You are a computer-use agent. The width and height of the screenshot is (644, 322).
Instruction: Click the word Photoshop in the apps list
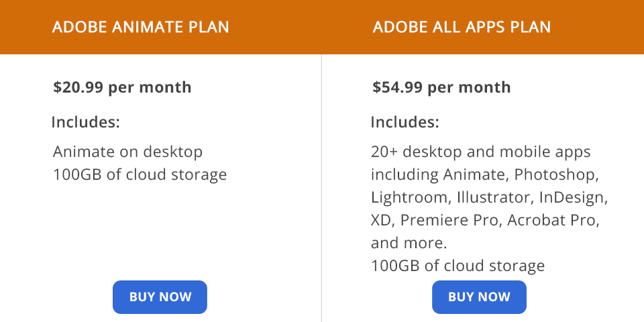563,175
